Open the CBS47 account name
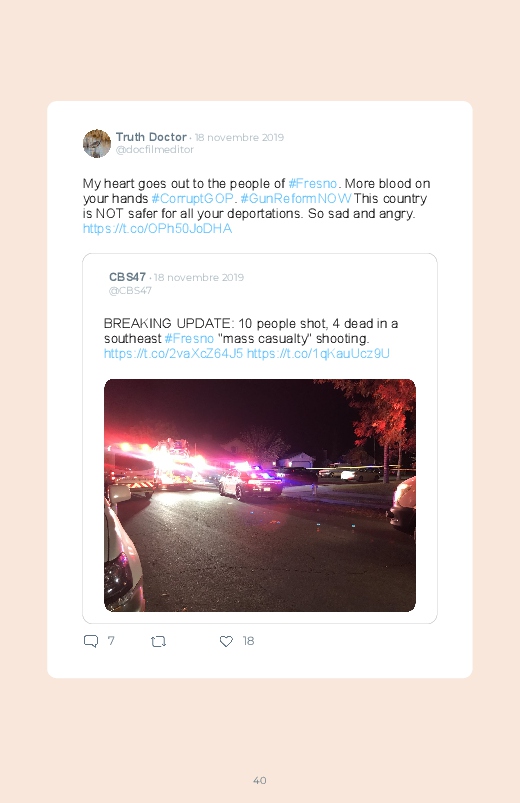 [128, 277]
